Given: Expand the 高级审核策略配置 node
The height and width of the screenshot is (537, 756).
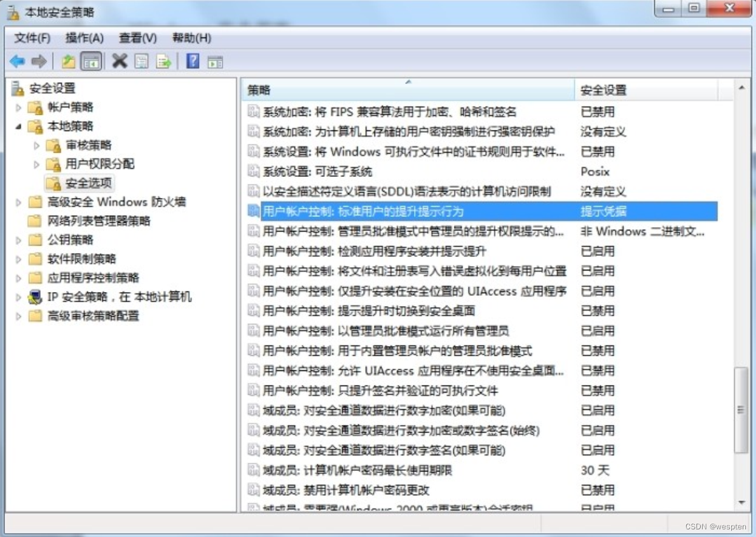Looking at the screenshot, I should (18, 316).
